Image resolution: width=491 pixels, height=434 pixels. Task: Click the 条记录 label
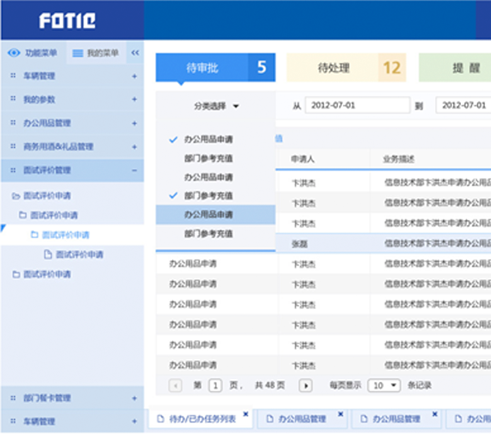click(420, 385)
